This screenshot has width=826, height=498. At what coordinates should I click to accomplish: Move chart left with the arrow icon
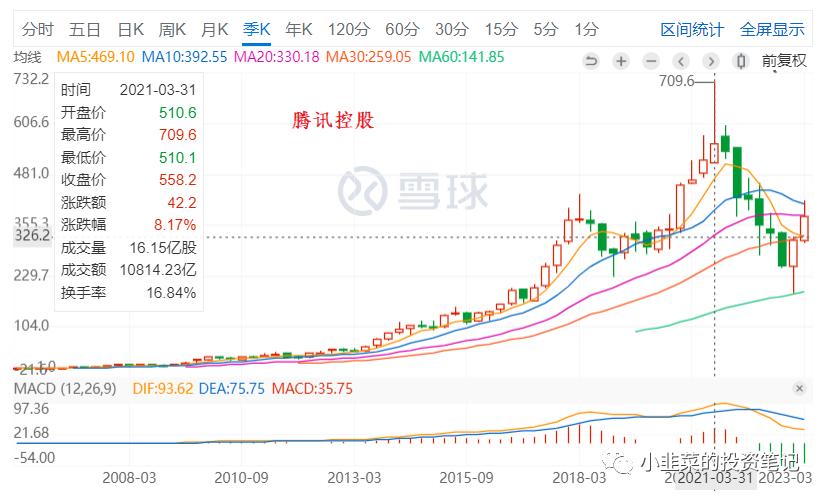coord(681,62)
